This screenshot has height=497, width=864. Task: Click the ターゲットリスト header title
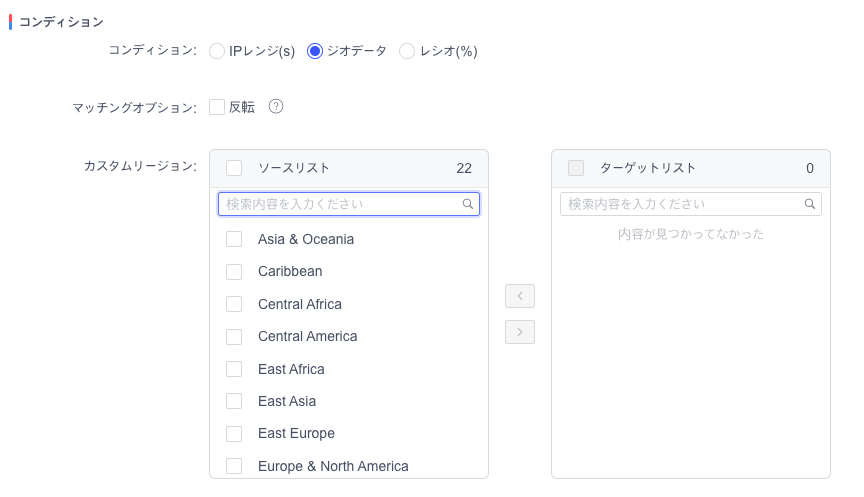click(647, 168)
